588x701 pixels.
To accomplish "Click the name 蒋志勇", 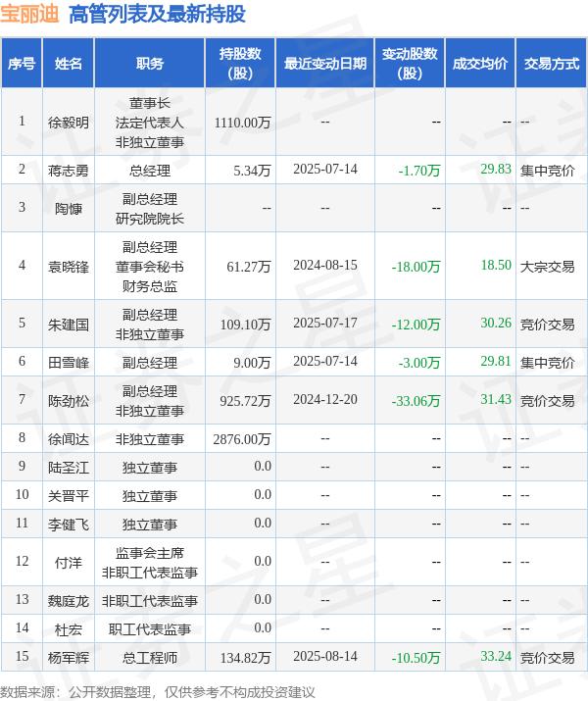I will (69, 171).
